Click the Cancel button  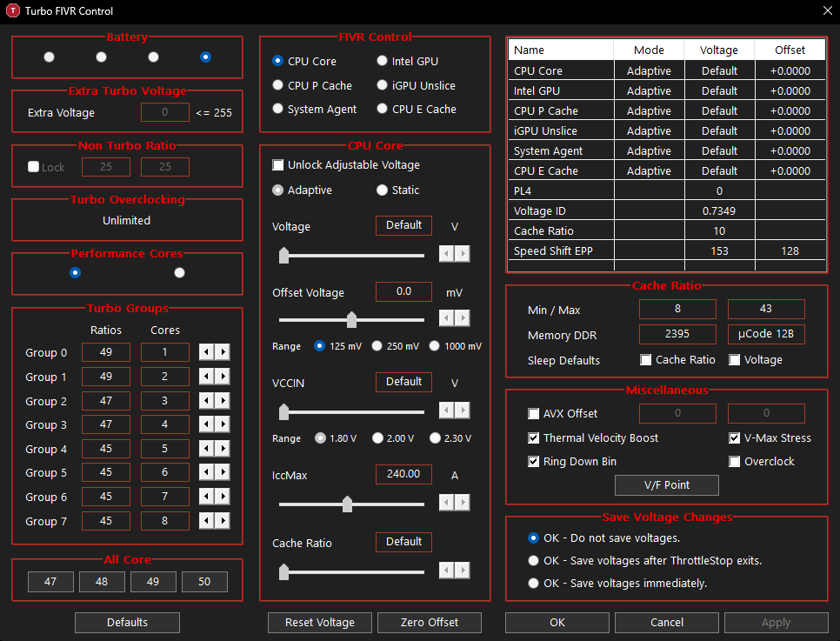coord(667,622)
